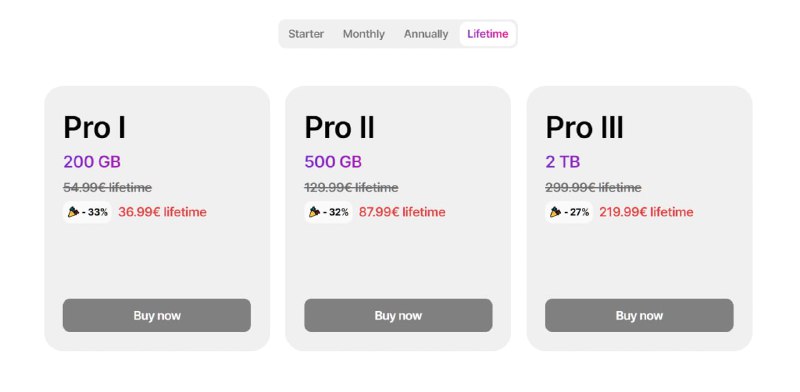Click the -32% discount badge
The height and width of the screenshot is (392, 800).
tap(328, 212)
